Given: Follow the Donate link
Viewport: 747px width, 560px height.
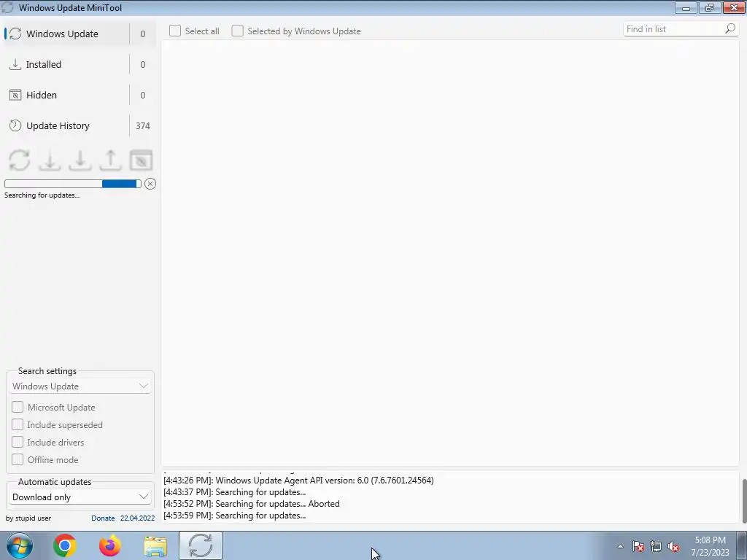Looking at the screenshot, I should [x=103, y=518].
